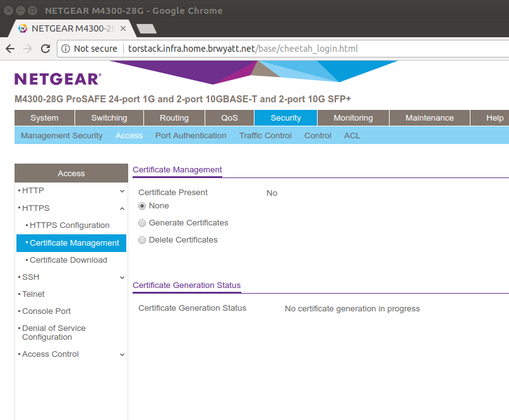The image size is (509, 420).
Task: Go to the Access submenu
Action: 129,136
